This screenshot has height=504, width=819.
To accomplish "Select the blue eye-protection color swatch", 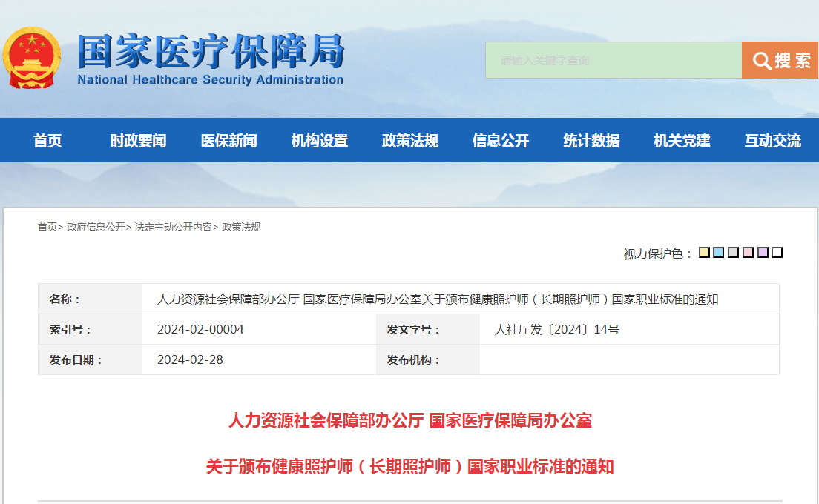I will point(719,253).
